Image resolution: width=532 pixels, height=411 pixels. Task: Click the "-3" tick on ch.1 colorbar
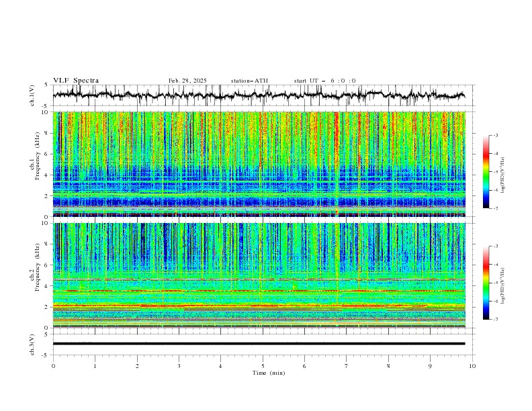coord(496,135)
